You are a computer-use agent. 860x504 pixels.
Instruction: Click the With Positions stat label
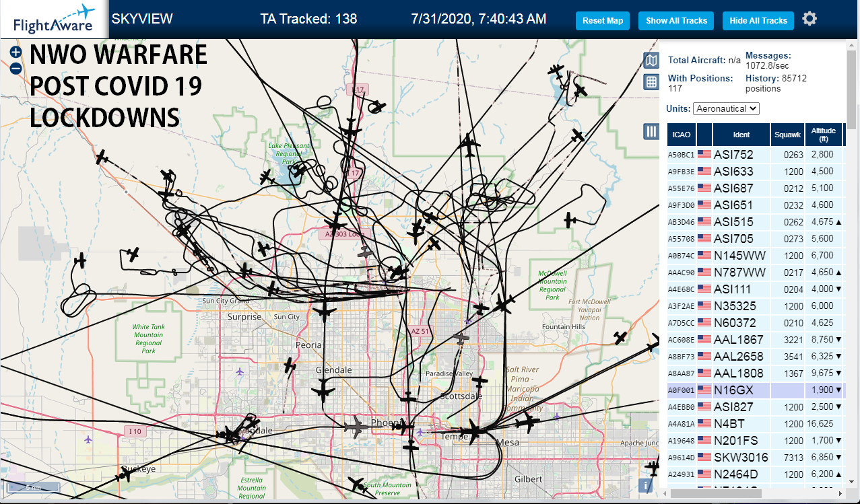(700, 78)
